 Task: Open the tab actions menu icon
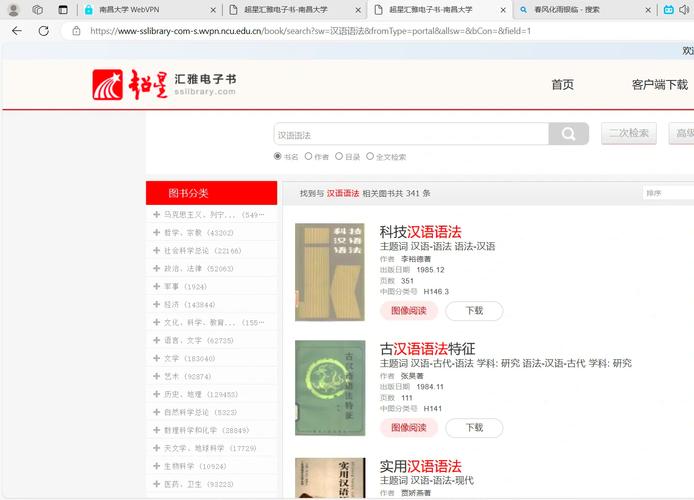tap(63, 9)
